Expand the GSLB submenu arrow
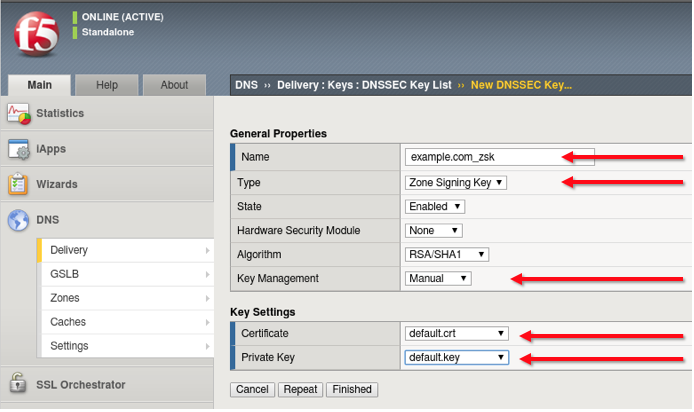The height and width of the screenshot is (412, 694). click(x=207, y=274)
